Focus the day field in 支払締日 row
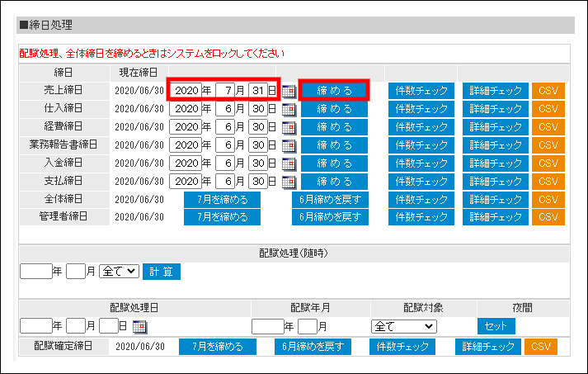Screen dimensions: 588x374 258,182
